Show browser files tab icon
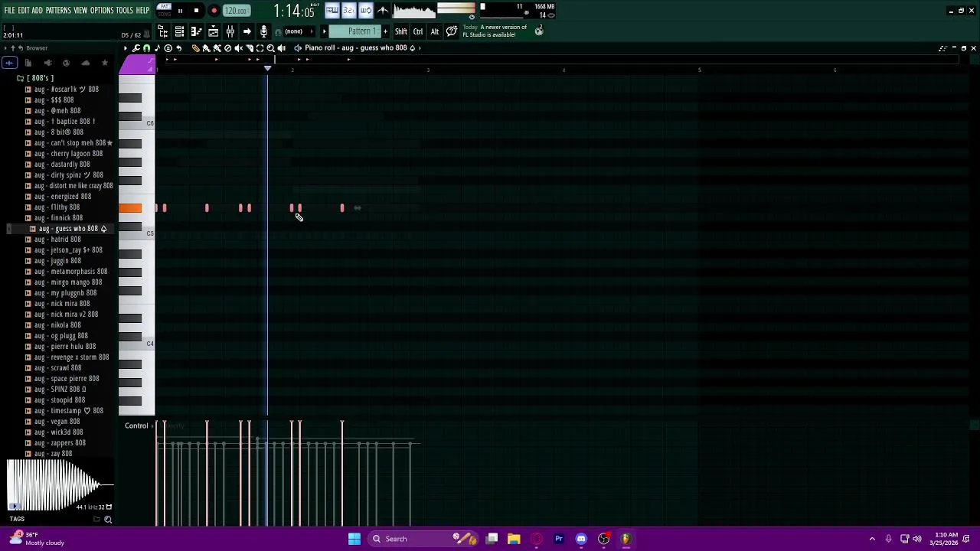The height and width of the screenshot is (551, 980). pyautogui.click(x=28, y=63)
